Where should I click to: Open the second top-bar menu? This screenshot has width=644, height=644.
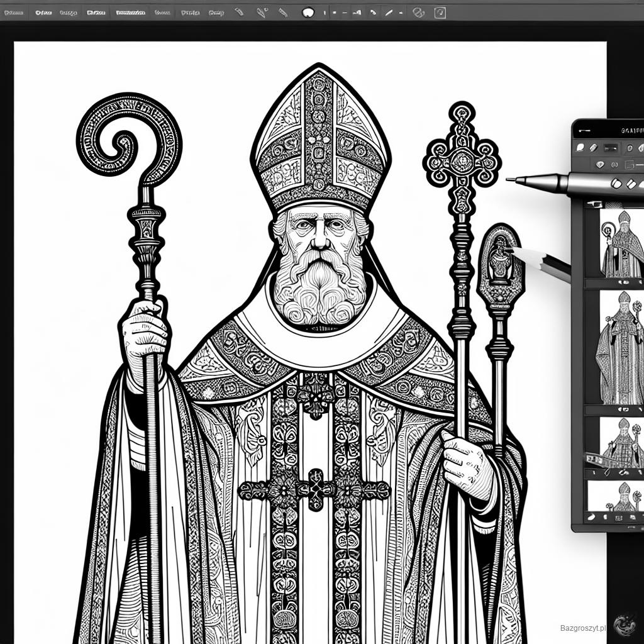click(43, 13)
